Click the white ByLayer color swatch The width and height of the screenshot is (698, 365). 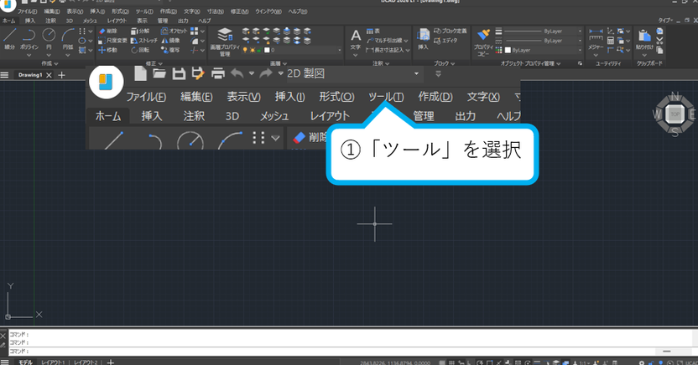tap(508, 50)
